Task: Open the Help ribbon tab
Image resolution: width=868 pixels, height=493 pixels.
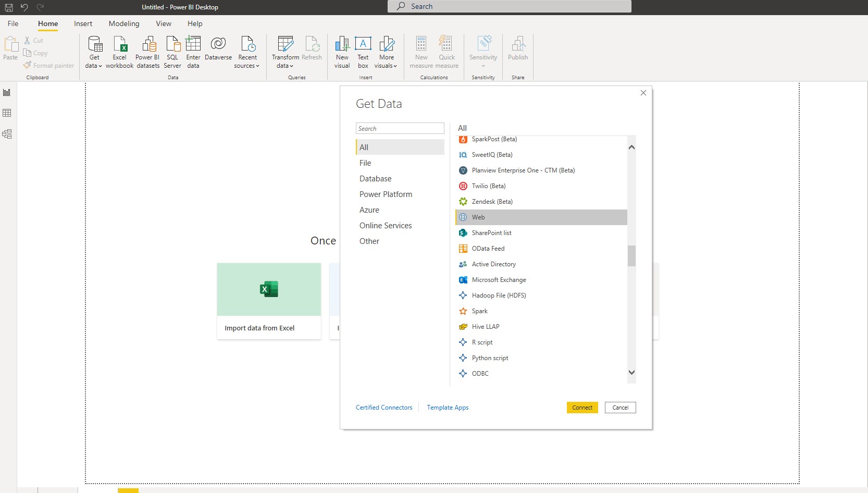Action: click(195, 23)
